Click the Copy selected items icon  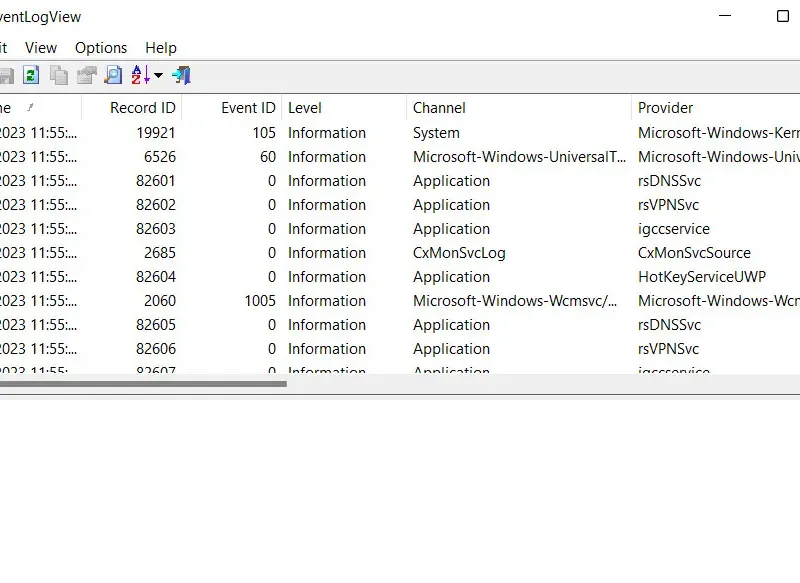point(59,75)
